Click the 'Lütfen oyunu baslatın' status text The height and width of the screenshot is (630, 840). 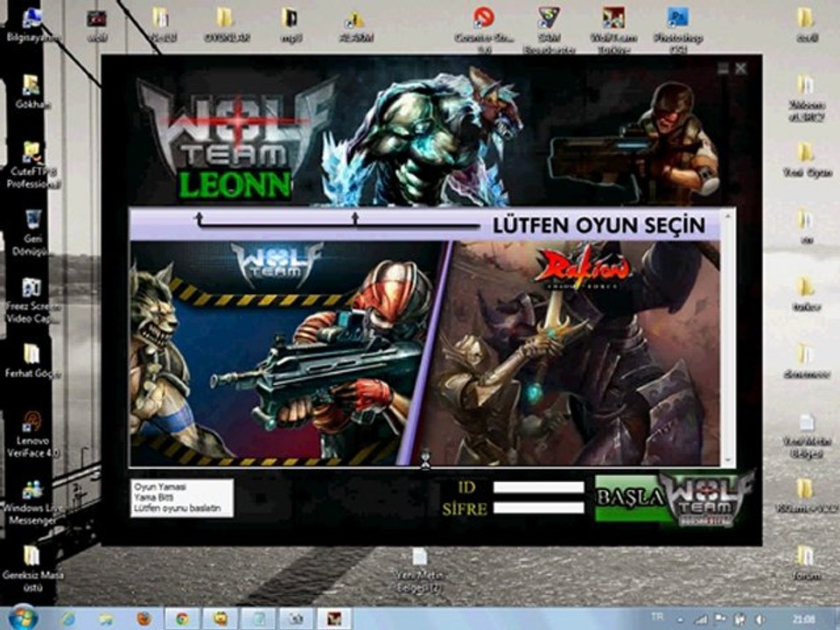[178, 507]
